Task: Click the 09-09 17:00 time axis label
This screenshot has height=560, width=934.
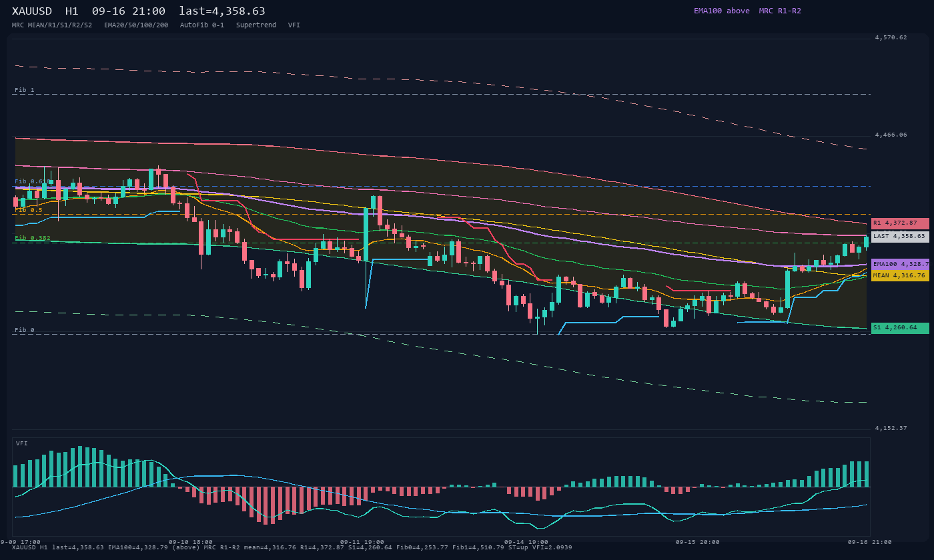Action: tap(20, 542)
